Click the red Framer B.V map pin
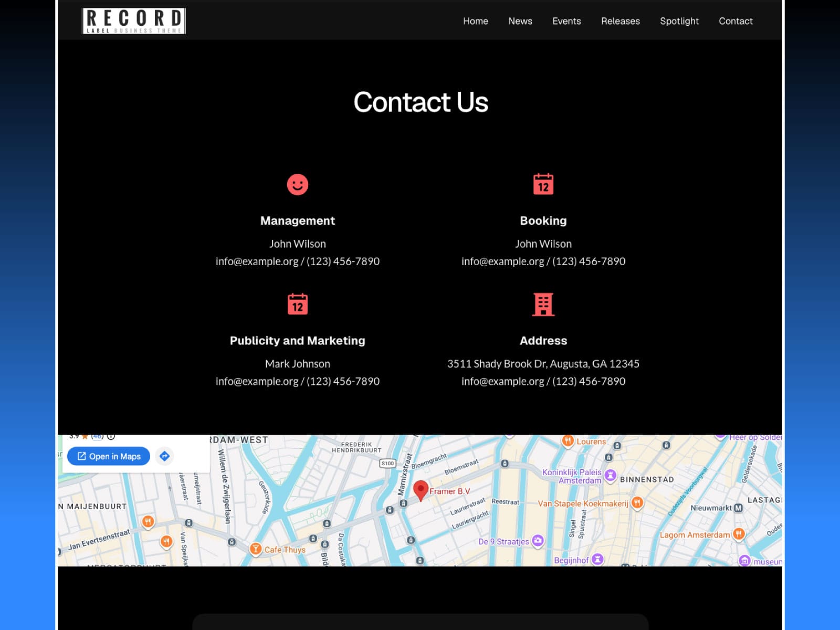The height and width of the screenshot is (630, 840). pos(421,490)
